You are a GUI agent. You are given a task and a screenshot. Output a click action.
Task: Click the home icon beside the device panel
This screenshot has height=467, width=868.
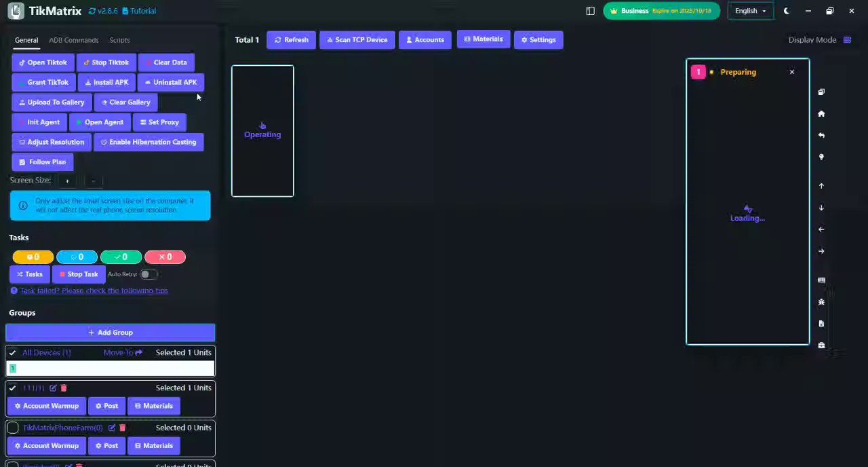(821, 113)
